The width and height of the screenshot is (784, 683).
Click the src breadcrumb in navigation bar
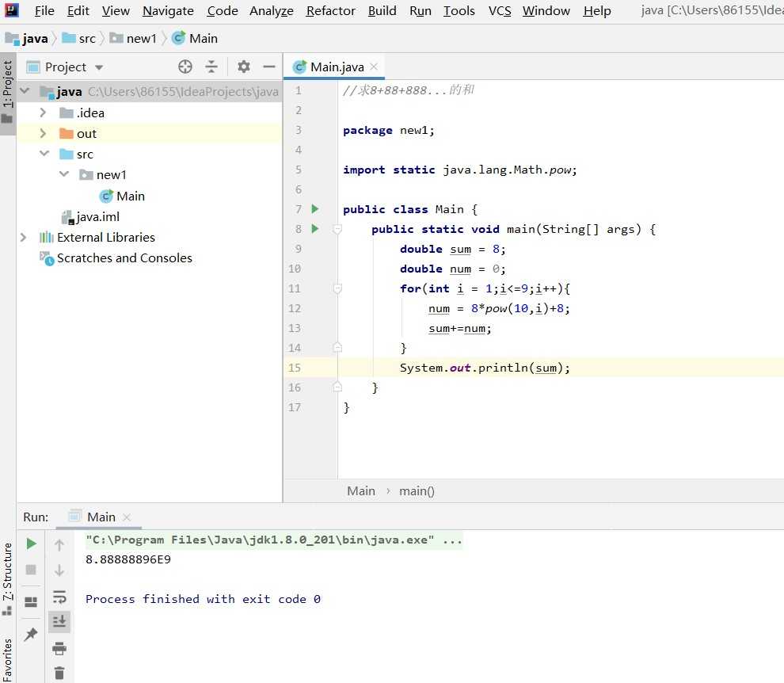(86, 38)
